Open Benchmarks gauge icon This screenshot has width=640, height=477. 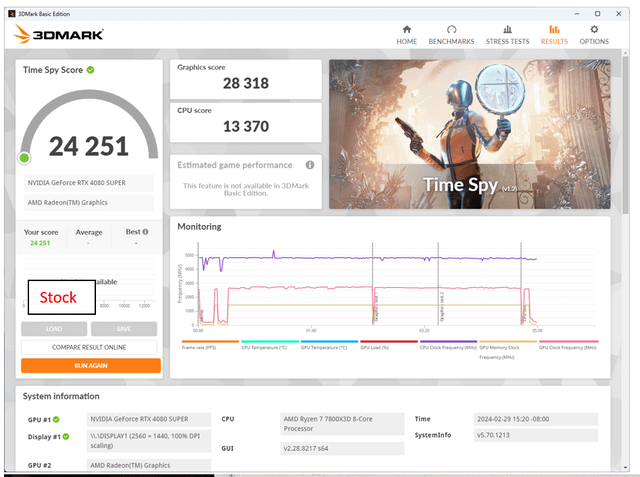point(451,29)
